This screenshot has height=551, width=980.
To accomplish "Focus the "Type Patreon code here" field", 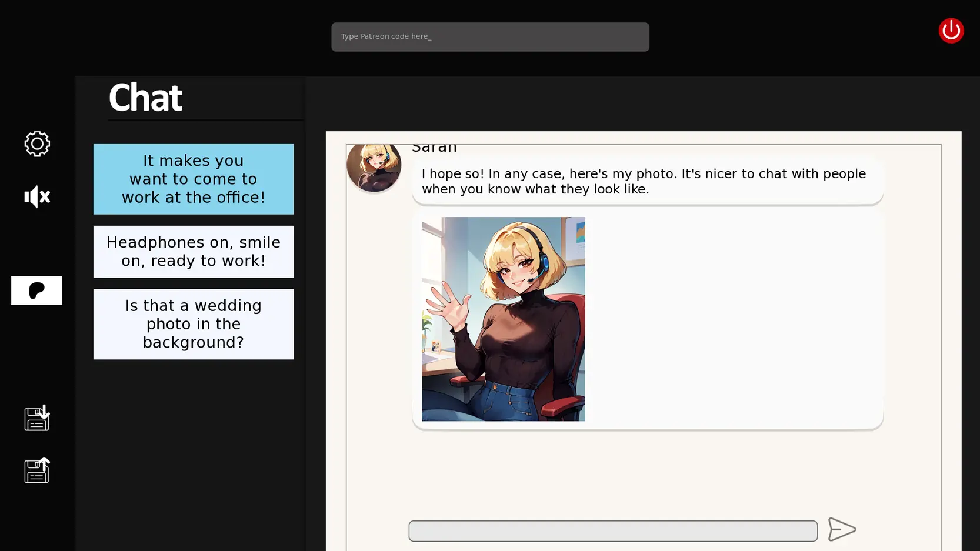I will (x=489, y=37).
